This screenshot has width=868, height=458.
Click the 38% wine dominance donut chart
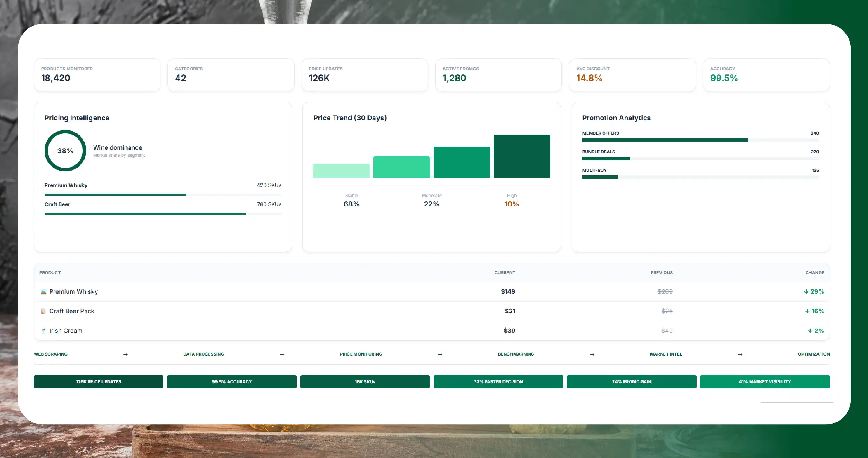[65, 151]
